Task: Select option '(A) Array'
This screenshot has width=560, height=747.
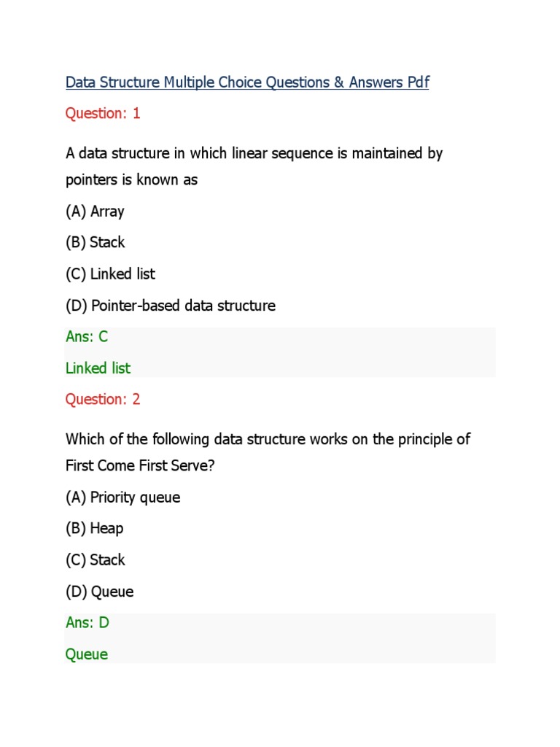Action: (x=95, y=212)
